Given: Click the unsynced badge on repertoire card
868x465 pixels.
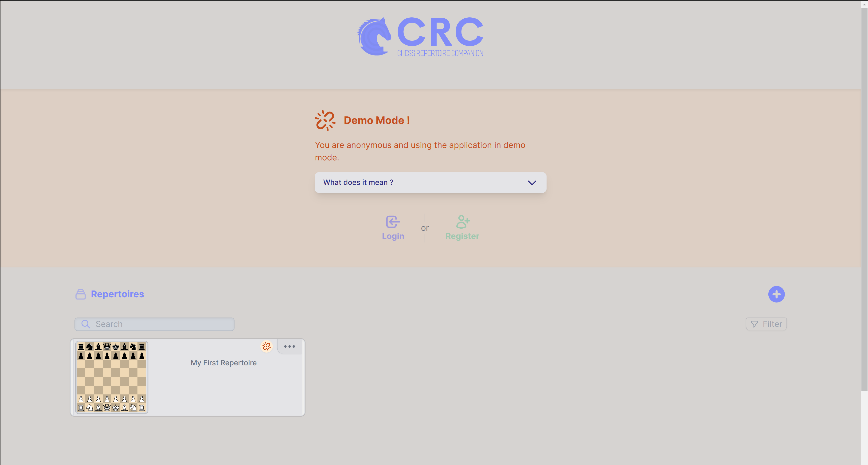Looking at the screenshot, I should [x=266, y=346].
